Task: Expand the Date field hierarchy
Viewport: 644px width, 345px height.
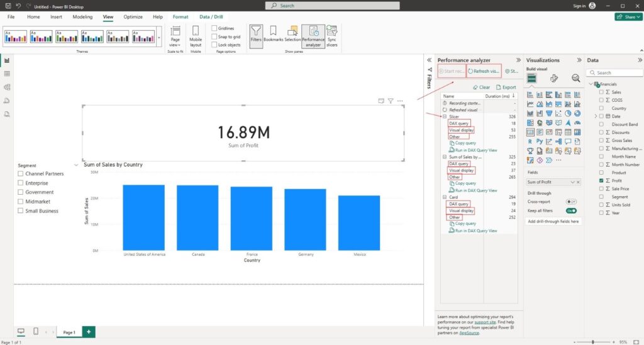Action: [x=595, y=116]
